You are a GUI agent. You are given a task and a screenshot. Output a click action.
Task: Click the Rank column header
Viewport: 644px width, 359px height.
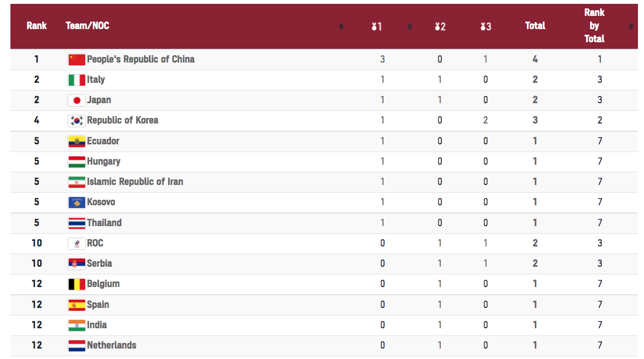point(36,26)
